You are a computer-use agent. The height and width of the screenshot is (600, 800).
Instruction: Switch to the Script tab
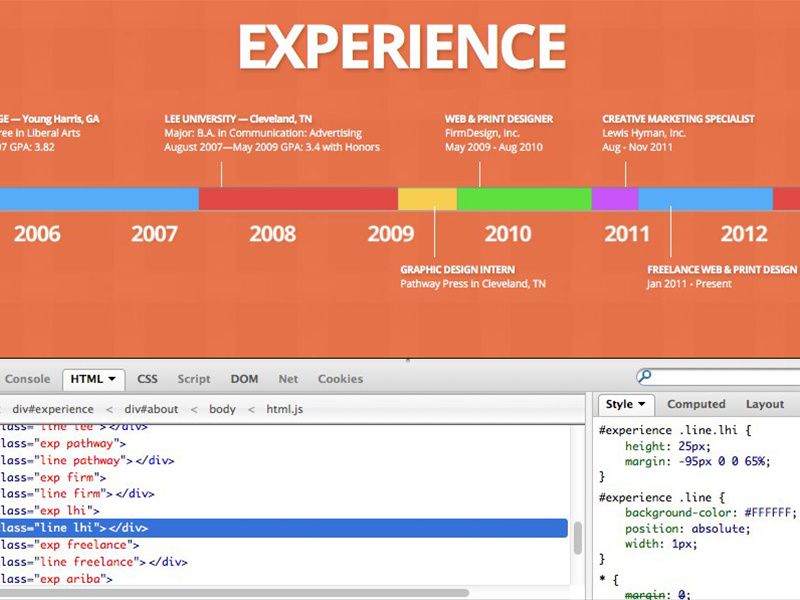[x=194, y=379]
